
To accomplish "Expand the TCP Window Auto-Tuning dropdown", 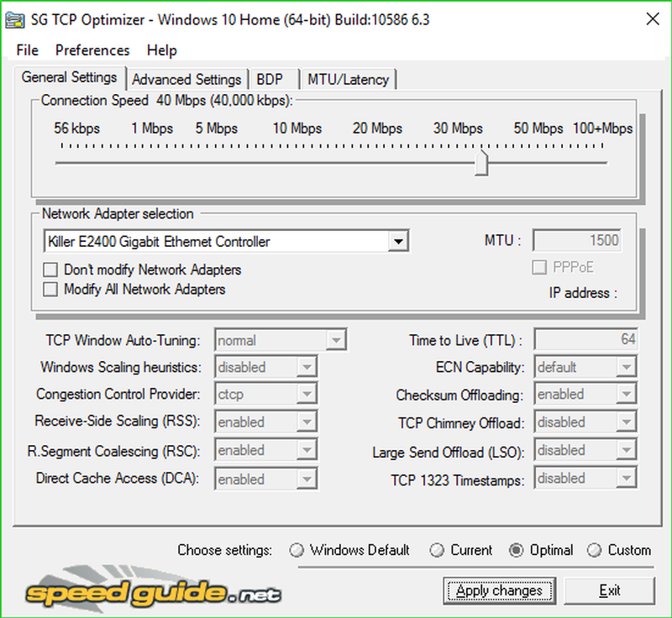I will 336,340.
